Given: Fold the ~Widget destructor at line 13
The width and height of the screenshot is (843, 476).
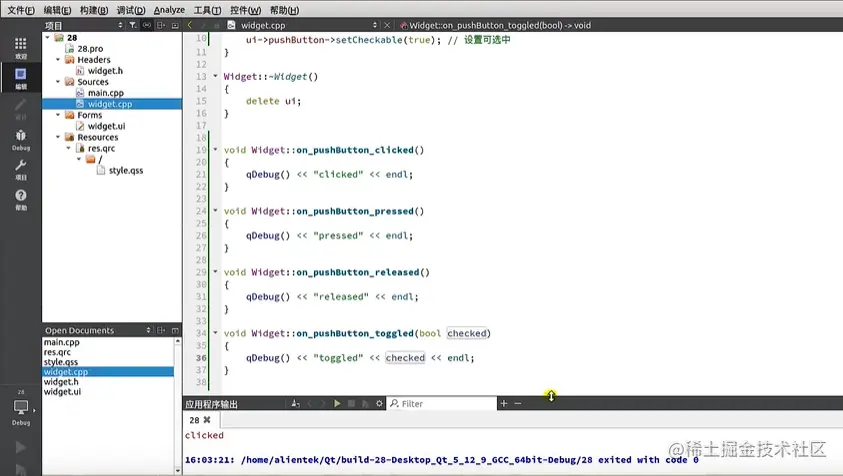Looking at the screenshot, I should click(215, 76).
